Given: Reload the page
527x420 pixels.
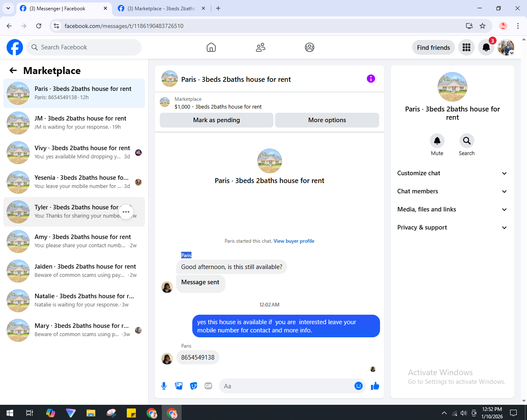Looking at the screenshot, I should pos(39,26).
